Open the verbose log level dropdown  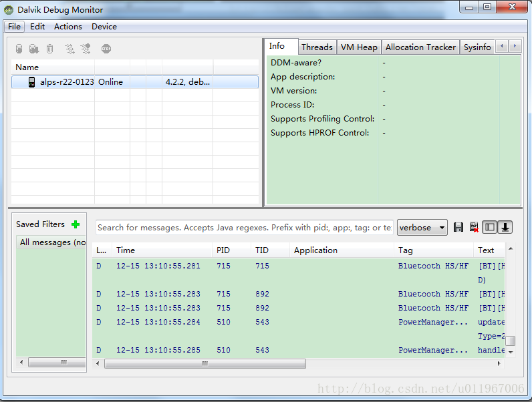click(422, 228)
